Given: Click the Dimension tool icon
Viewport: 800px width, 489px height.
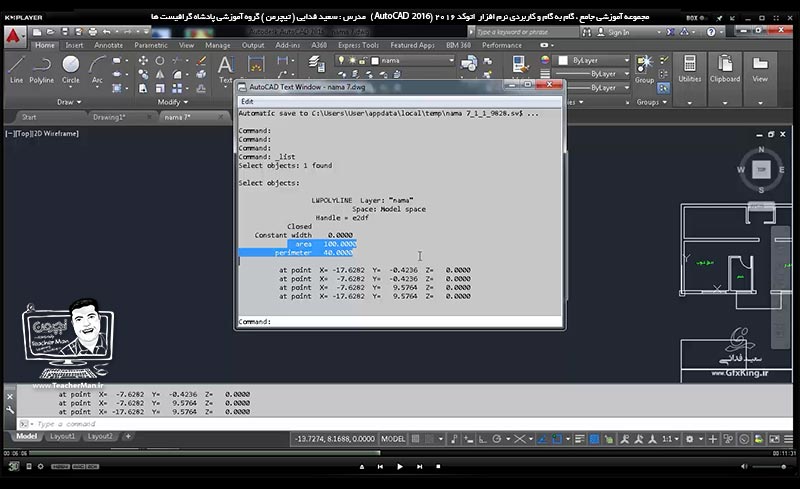Looking at the screenshot, I should (256, 65).
